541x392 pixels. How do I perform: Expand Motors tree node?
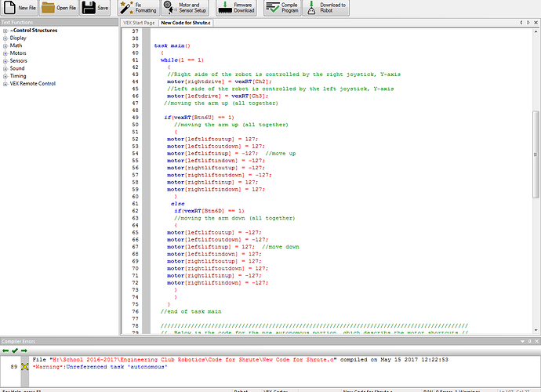tap(5, 53)
